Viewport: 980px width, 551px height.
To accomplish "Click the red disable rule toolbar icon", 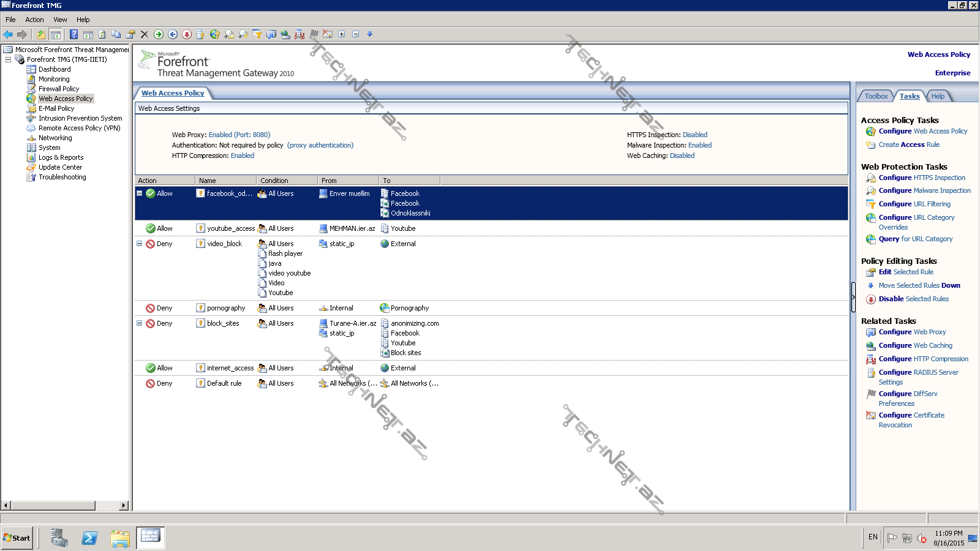I will [187, 34].
